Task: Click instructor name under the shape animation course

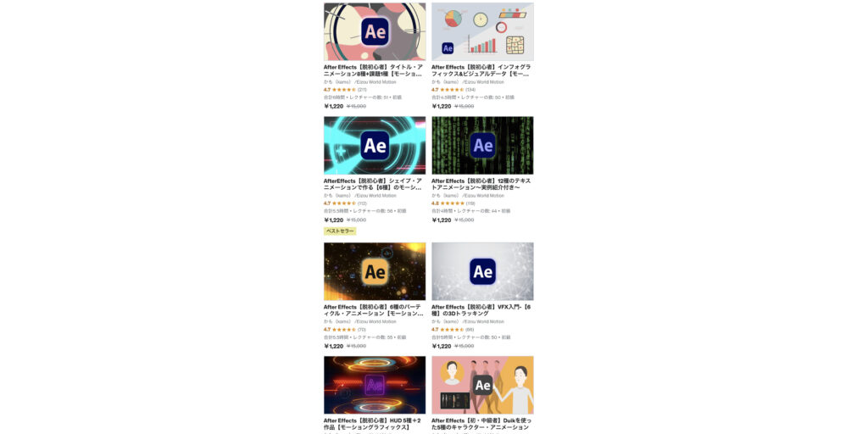Action: point(360,196)
